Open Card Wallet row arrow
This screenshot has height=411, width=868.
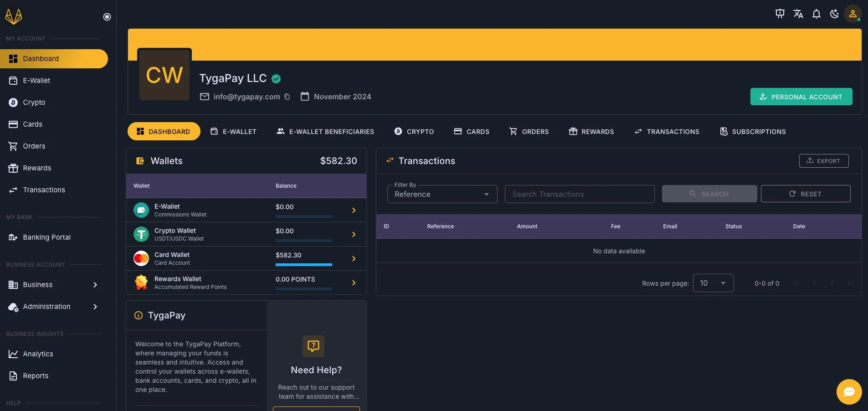(x=354, y=258)
